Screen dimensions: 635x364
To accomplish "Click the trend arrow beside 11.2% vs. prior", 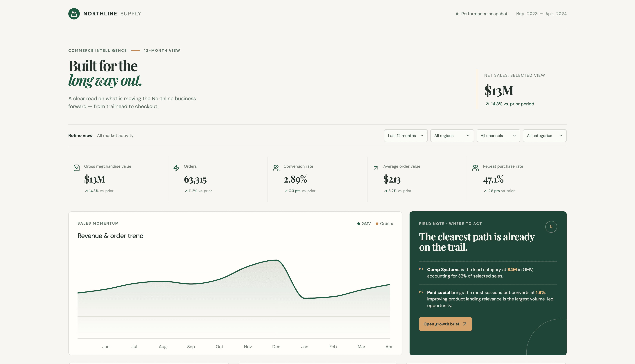I will click(x=186, y=191).
